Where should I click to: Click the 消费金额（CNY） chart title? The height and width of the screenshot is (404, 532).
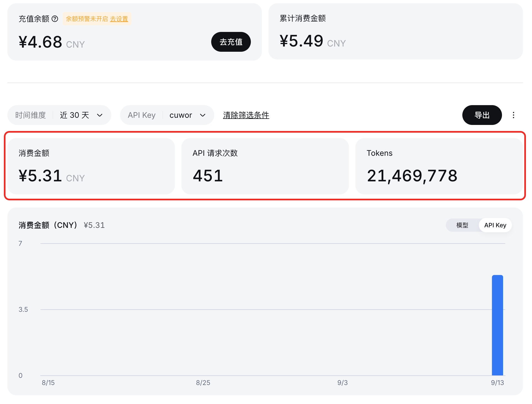(48, 225)
